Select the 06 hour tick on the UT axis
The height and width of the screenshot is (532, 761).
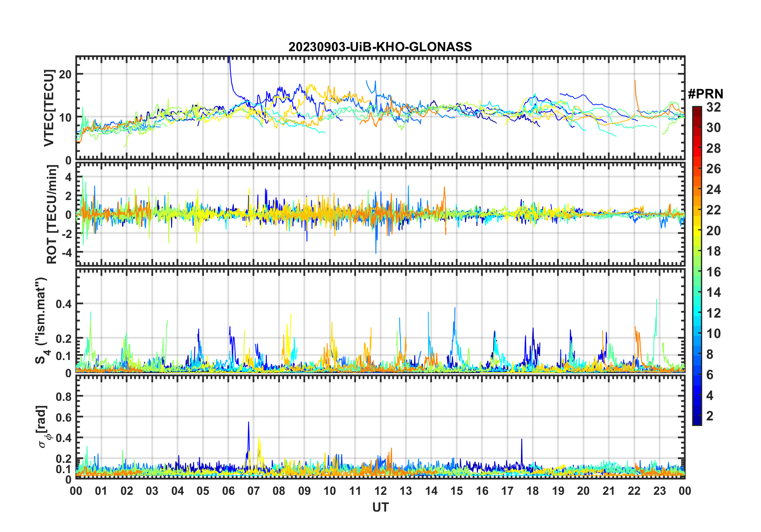(x=228, y=491)
